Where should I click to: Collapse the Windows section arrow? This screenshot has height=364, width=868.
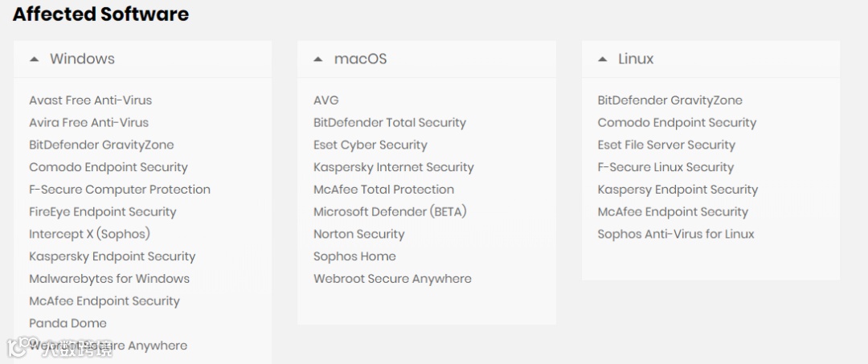[35, 59]
